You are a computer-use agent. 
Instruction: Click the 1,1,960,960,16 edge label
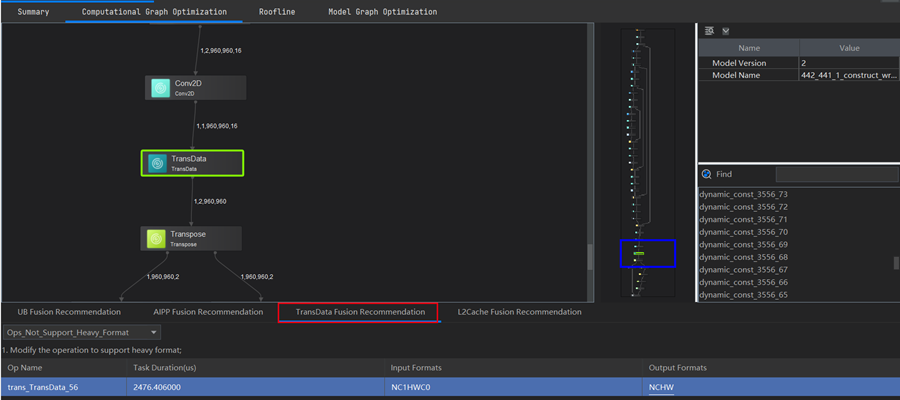point(217,126)
